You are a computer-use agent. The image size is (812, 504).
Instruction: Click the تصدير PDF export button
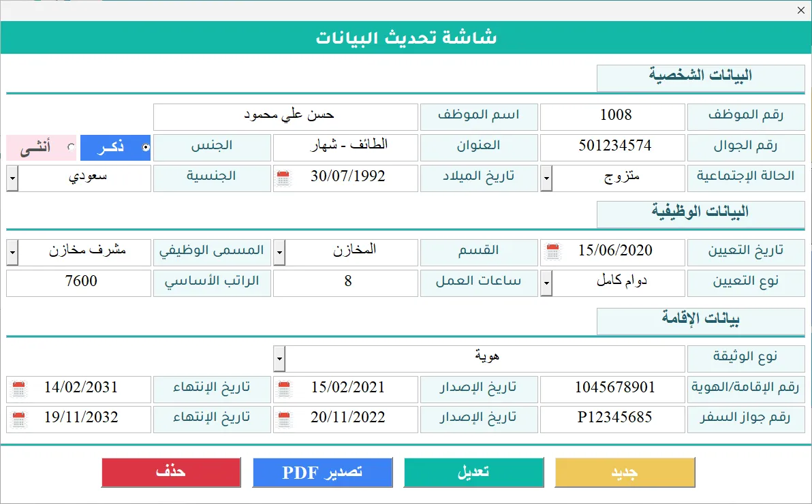[x=322, y=473]
